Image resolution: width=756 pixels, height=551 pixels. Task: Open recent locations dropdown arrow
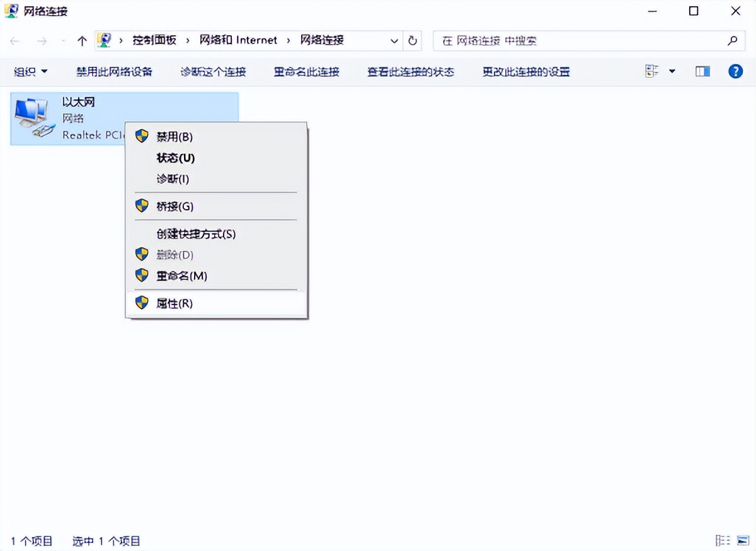click(63, 40)
